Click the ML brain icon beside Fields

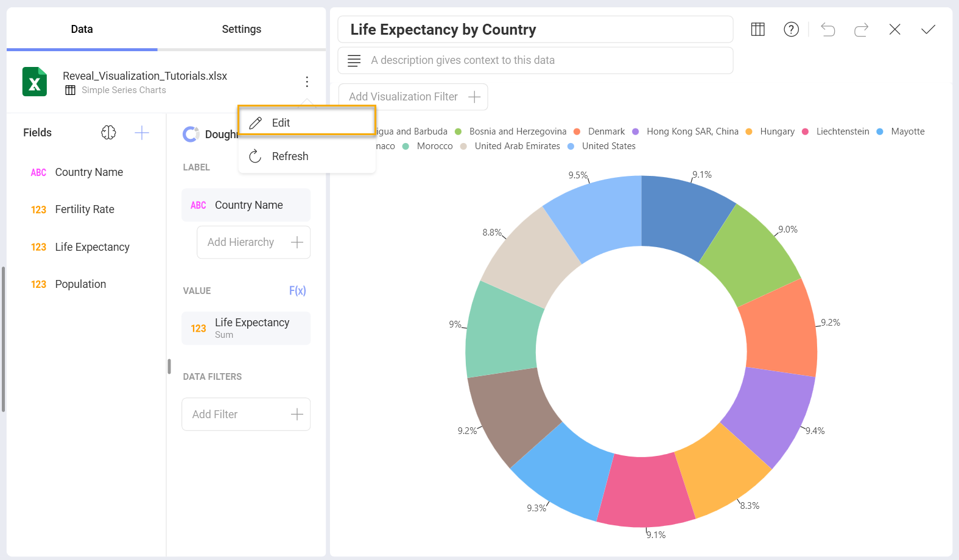coord(108,133)
